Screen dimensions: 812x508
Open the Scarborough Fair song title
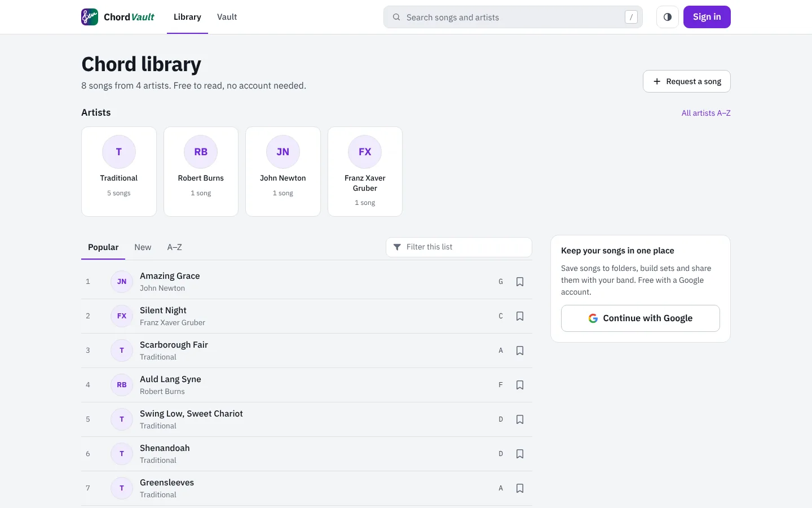pyautogui.click(x=174, y=345)
